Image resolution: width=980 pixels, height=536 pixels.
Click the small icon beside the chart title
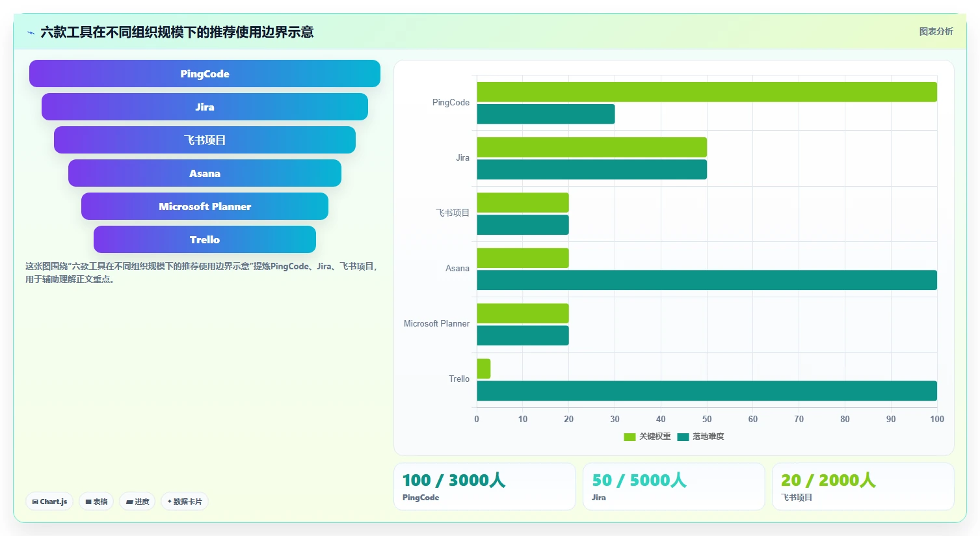pos(31,33)
